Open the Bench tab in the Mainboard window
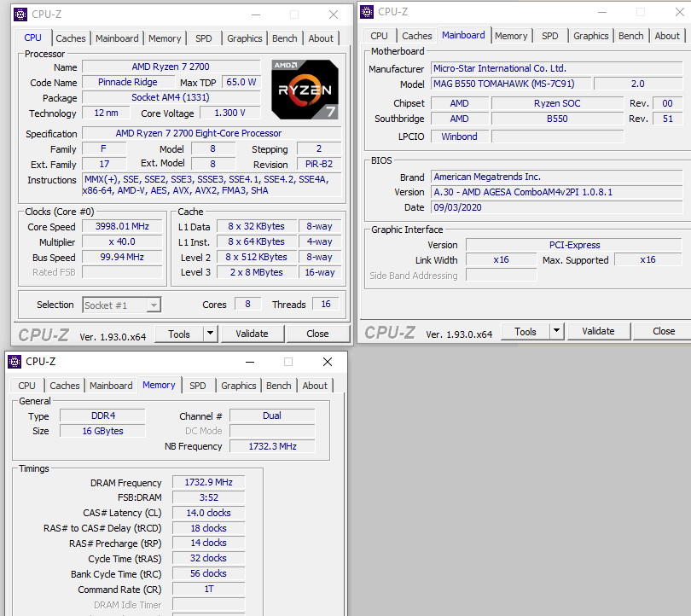 click(631, 36)
